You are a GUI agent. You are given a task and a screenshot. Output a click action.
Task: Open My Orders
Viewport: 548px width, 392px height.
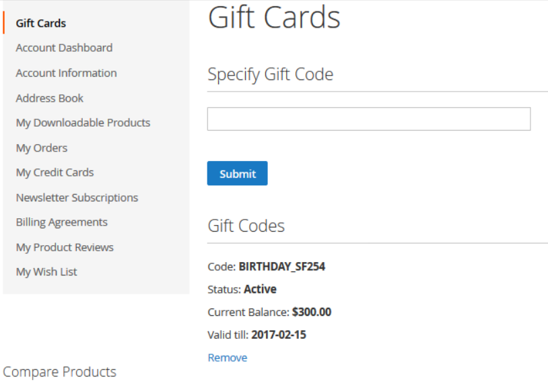pyautogui.click(x=41, y=148)
